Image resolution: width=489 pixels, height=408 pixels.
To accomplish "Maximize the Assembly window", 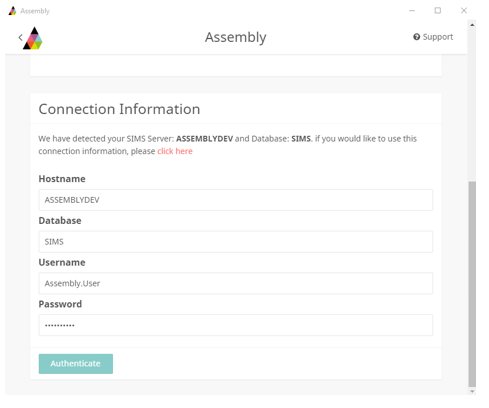I will coord(438,11).
